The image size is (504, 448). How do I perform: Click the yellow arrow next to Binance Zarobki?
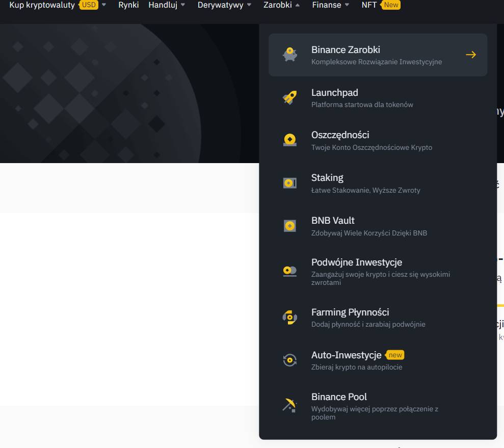(x=471, y=55)
